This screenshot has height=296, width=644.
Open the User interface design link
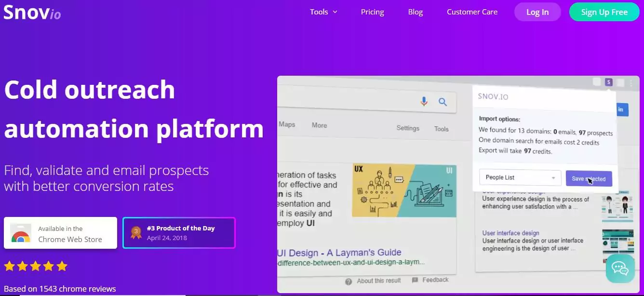pyautogui.click(x=510, y=233)
